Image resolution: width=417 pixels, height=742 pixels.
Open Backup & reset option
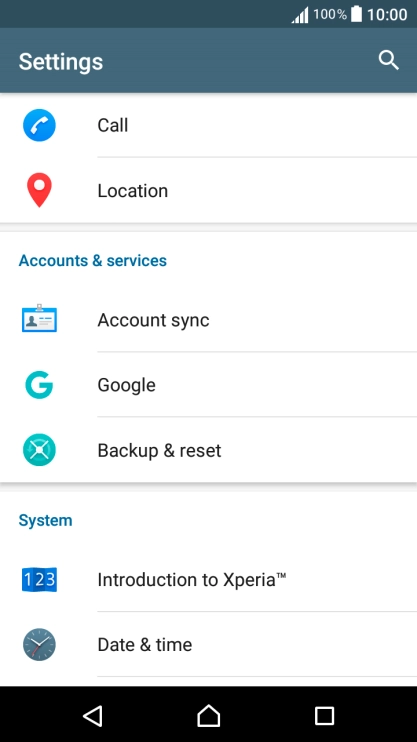point(208,450)
